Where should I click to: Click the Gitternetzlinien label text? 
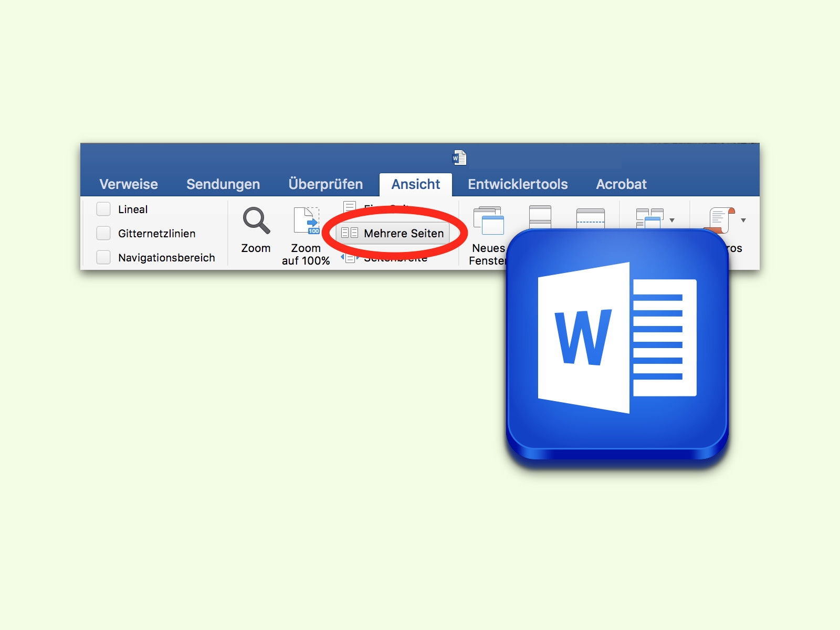[157, 234]
